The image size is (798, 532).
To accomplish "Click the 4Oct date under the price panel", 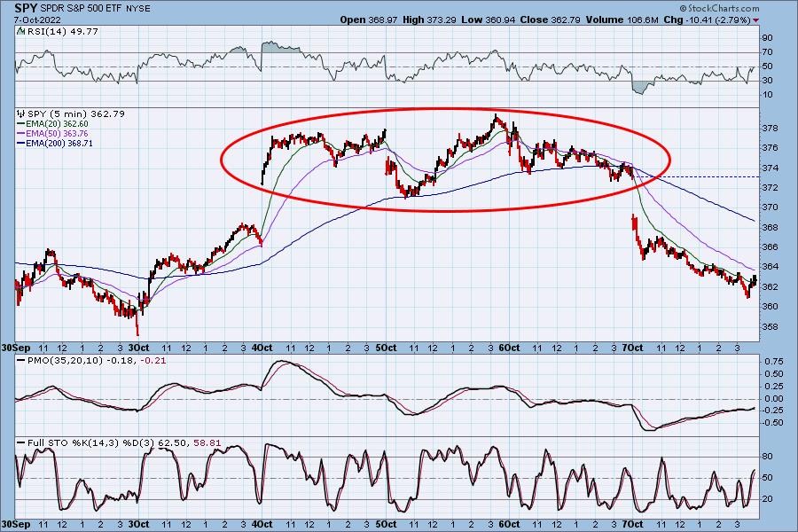I will tap(262, 348).
